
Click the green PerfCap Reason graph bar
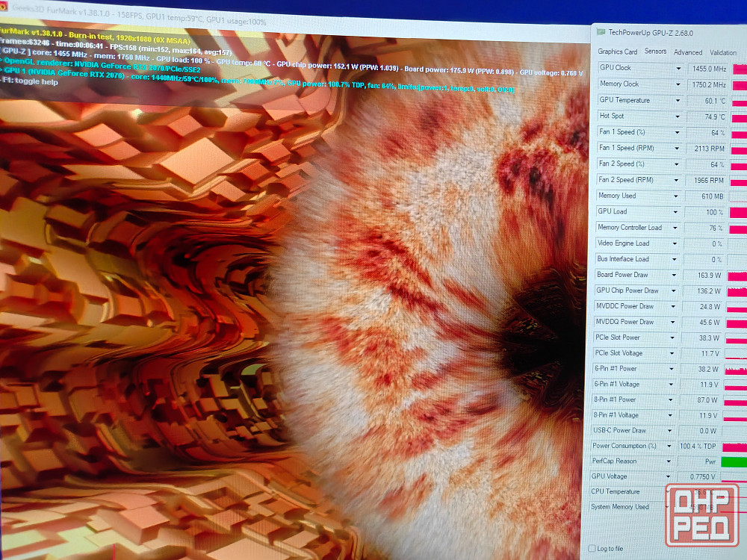point(734,462)
